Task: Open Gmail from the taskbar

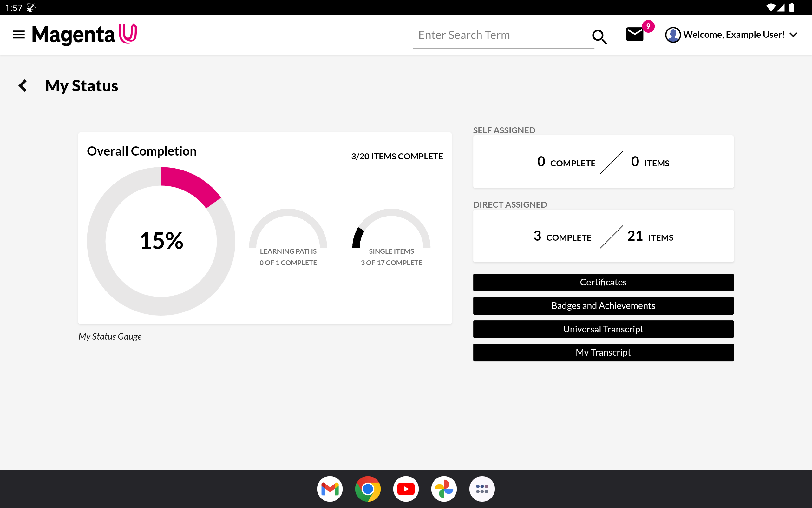Action: click(330, 489)
